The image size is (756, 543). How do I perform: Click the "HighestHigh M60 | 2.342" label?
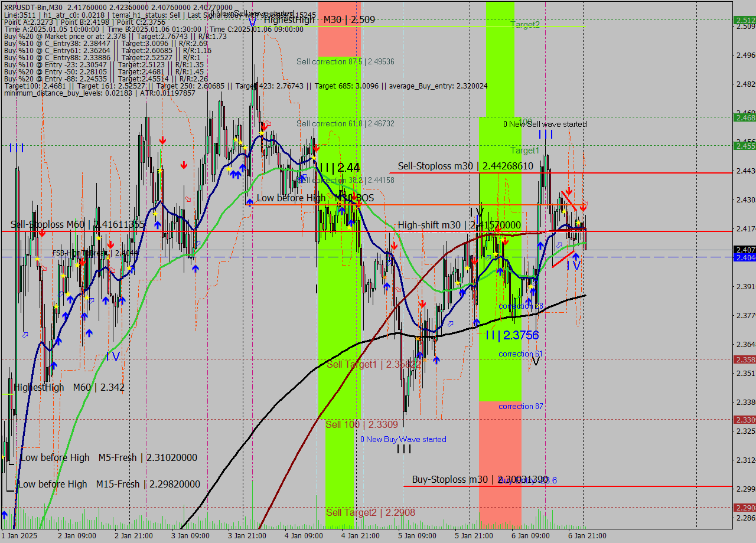point(69,387)
